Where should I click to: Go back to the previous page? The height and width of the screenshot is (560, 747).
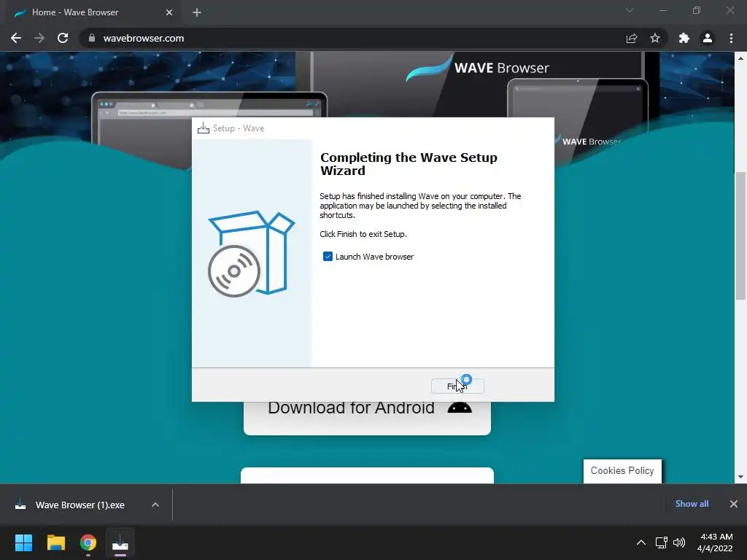click(x=16, y=38)
